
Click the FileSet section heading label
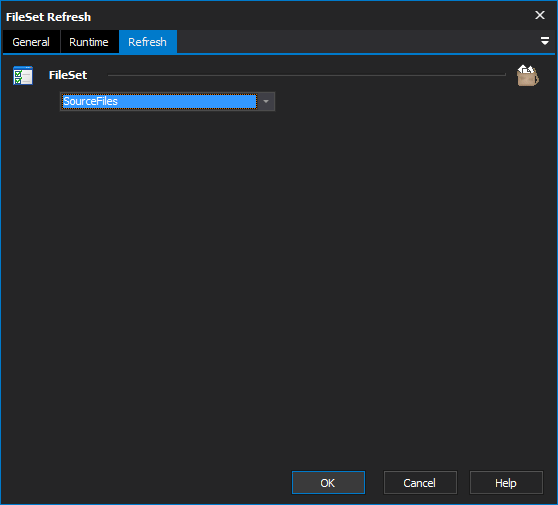68,75
